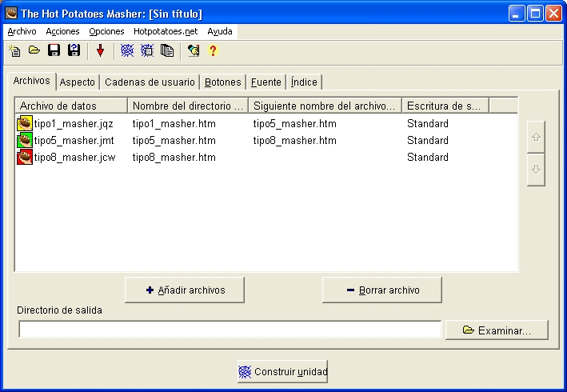
Task: Click the stacked pages toolbar icon
Action: click(x=166, y=51)
